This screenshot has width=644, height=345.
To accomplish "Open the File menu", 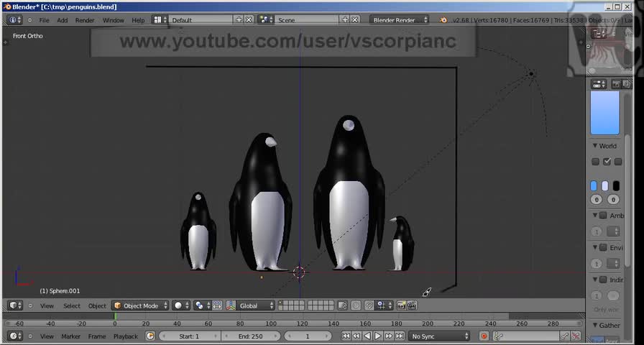I will click(x=44, y=20).
